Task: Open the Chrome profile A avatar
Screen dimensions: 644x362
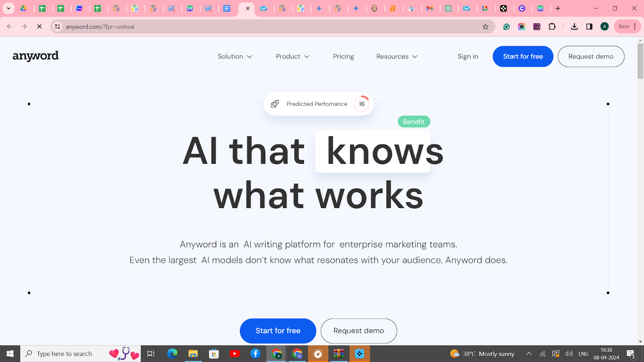Action: pos(605,27)
